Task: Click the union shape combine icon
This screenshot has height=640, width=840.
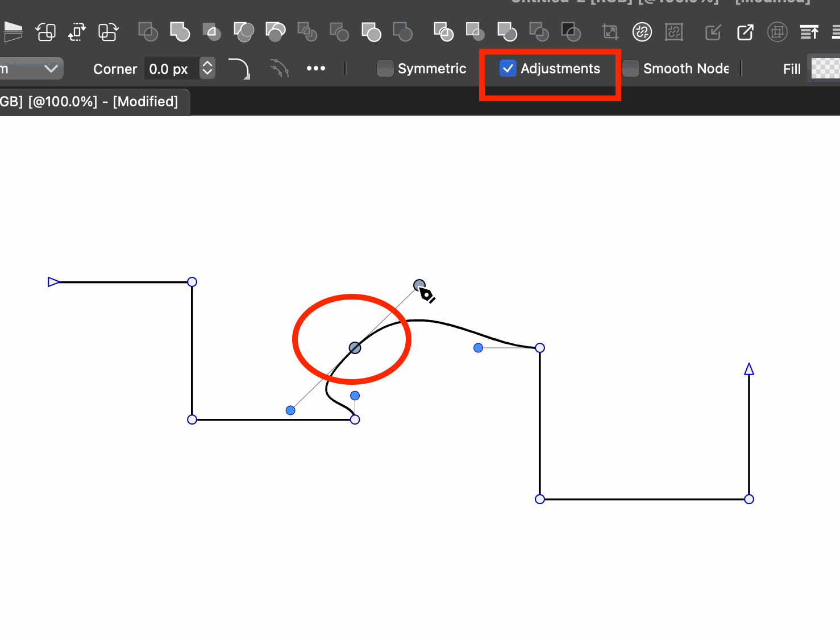Action: tap(180, 32)
